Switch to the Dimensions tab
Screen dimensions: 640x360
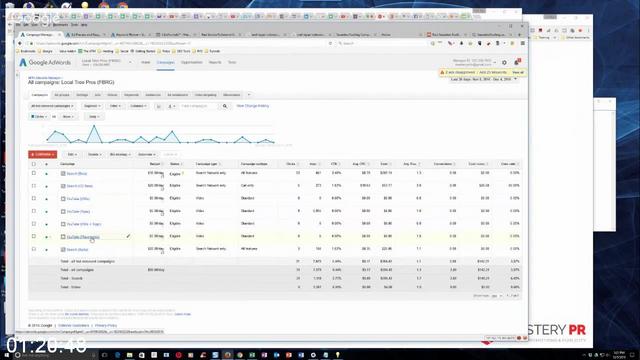coord(231,95)
